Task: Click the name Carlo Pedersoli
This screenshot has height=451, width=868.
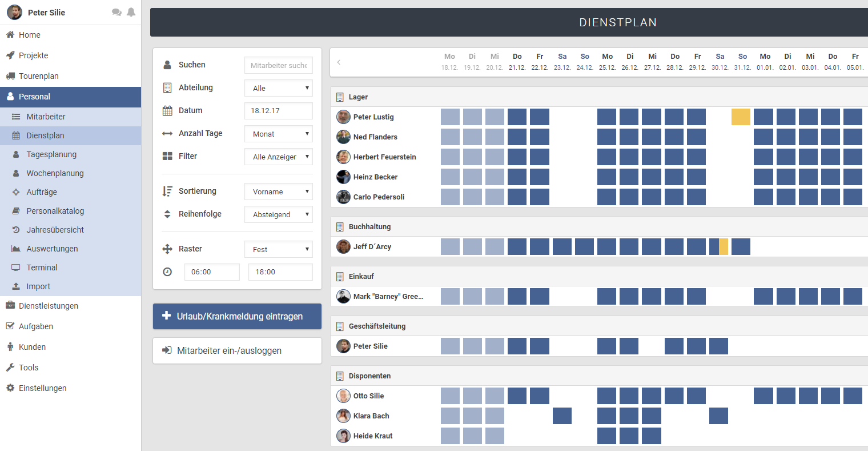Action: click(379, 197)
